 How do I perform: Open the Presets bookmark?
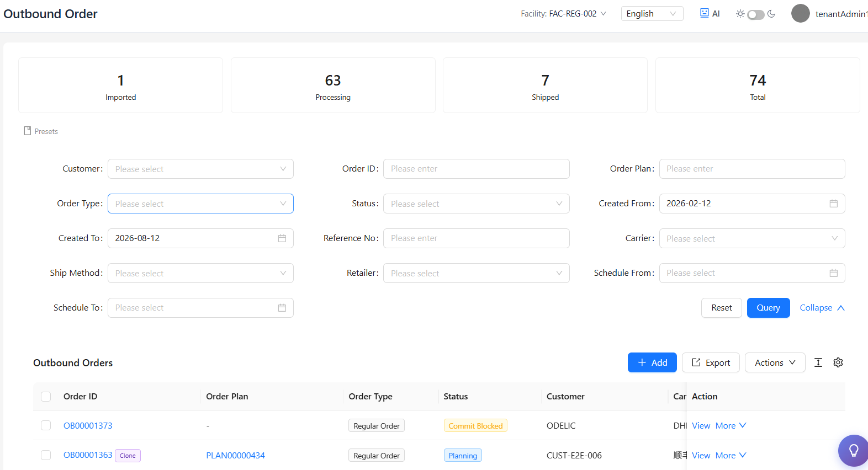pos(41,131)
